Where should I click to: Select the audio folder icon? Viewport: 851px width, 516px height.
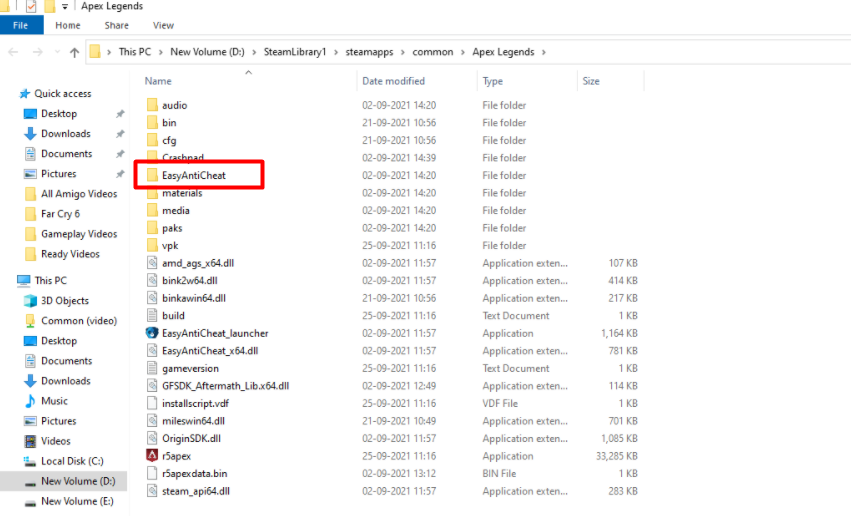point(153,105)
